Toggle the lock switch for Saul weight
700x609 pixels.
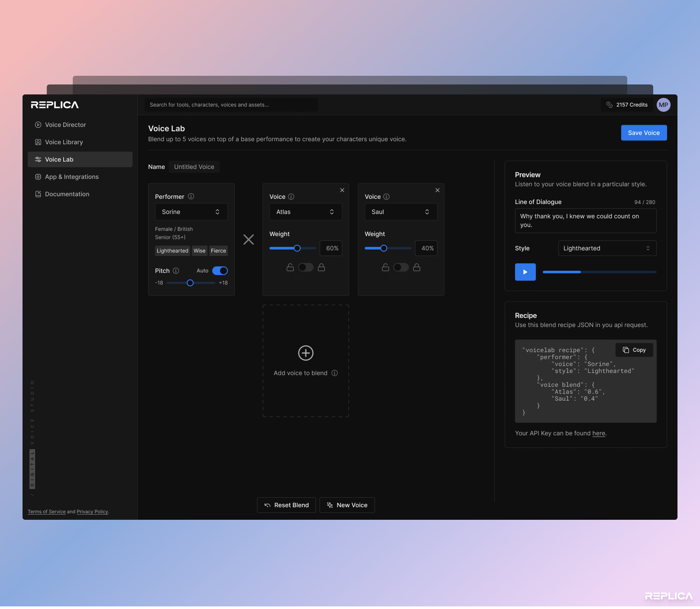click(401, 267)
